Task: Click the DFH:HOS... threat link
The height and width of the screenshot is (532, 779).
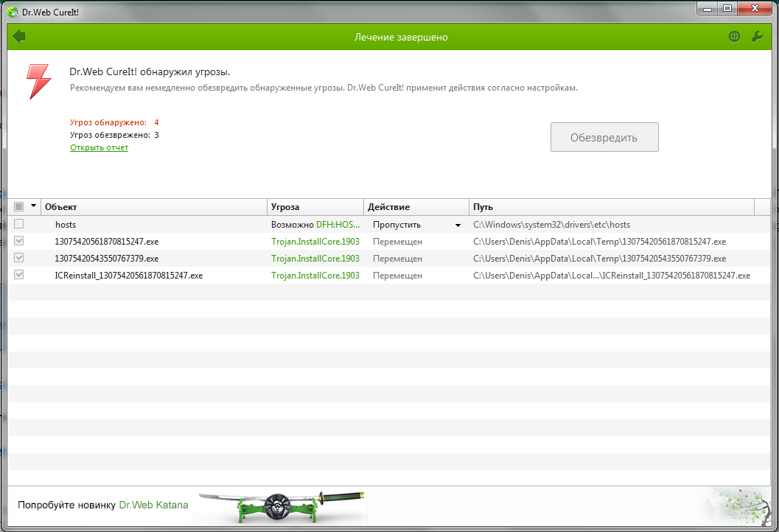Action: (x=338, y=225)
